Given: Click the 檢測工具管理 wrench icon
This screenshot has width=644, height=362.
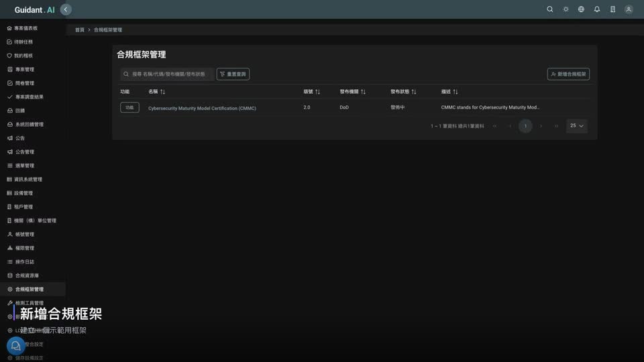Looking at the screenshot, I should [10, 303].
